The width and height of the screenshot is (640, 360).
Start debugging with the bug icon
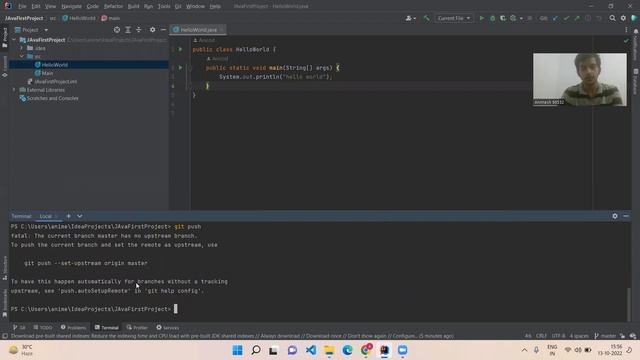coord(492,18)
